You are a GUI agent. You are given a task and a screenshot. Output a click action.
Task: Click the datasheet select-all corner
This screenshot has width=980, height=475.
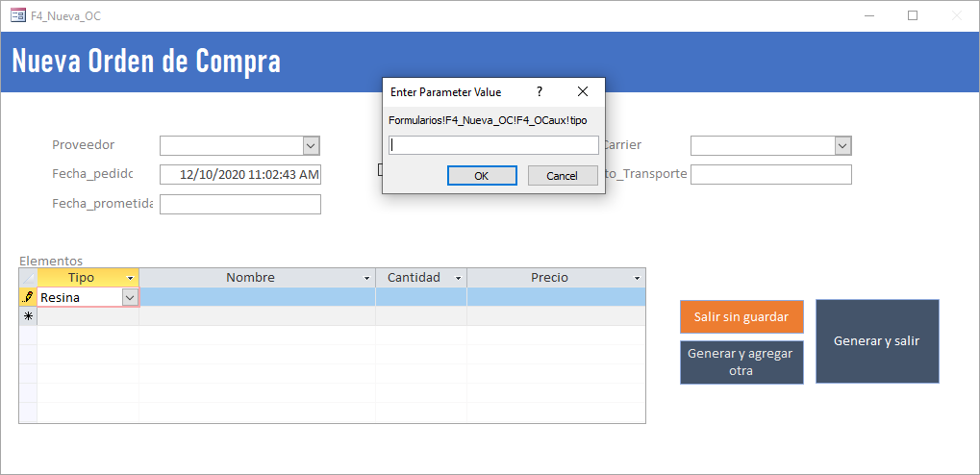point(28,278)
